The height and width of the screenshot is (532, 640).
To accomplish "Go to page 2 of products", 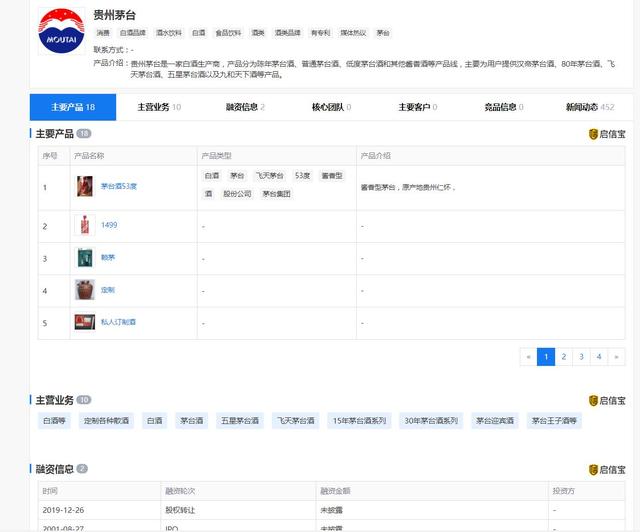I will click(564, 357).
